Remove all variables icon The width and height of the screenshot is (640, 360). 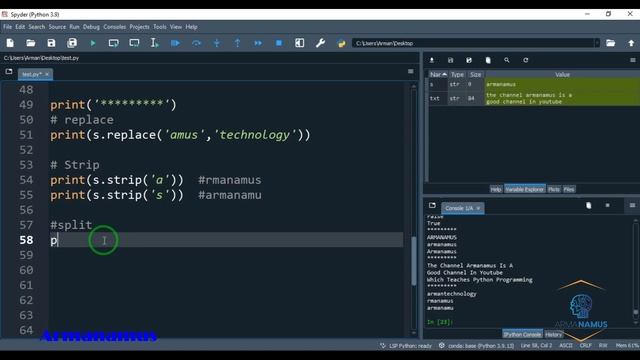pos(488,60)
